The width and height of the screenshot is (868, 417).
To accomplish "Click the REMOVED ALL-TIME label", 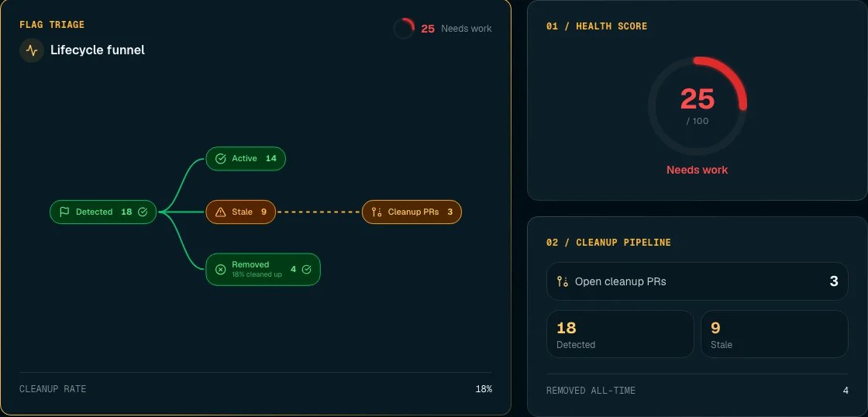I will coord(591,391).
